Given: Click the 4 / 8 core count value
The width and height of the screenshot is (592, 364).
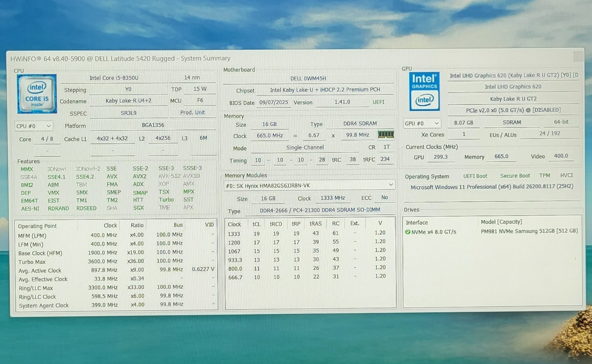Looking at the screenshot, I should (47, 139).
